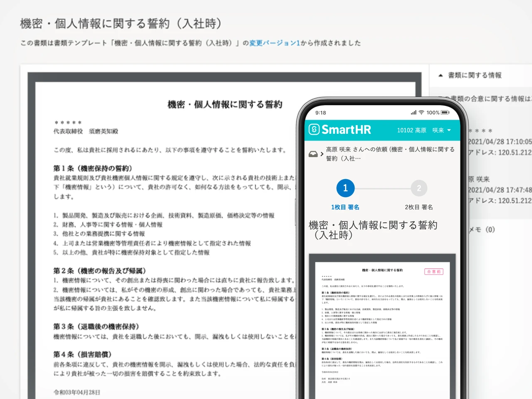Collapse the 書類に関する情報 panel

(470, 75)
